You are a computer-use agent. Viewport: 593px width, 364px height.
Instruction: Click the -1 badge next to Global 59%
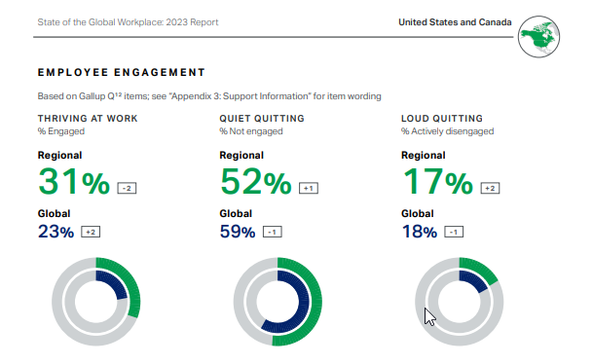273,232
